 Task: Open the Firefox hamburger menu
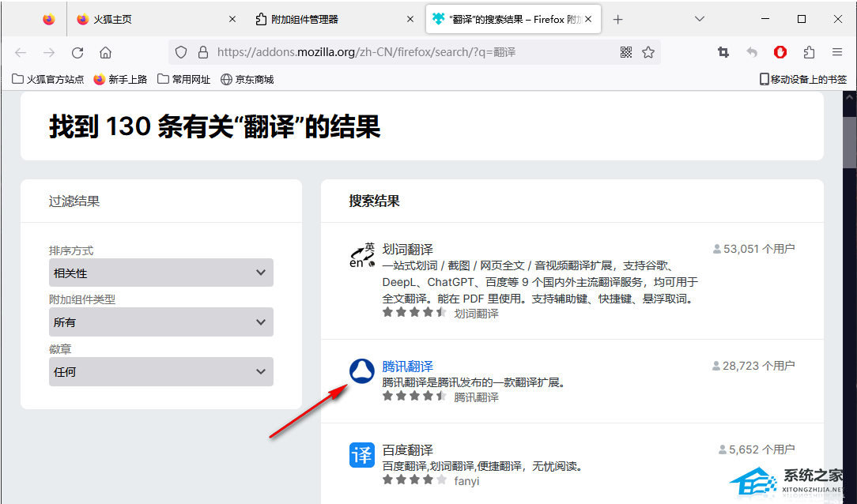point(837,52)
